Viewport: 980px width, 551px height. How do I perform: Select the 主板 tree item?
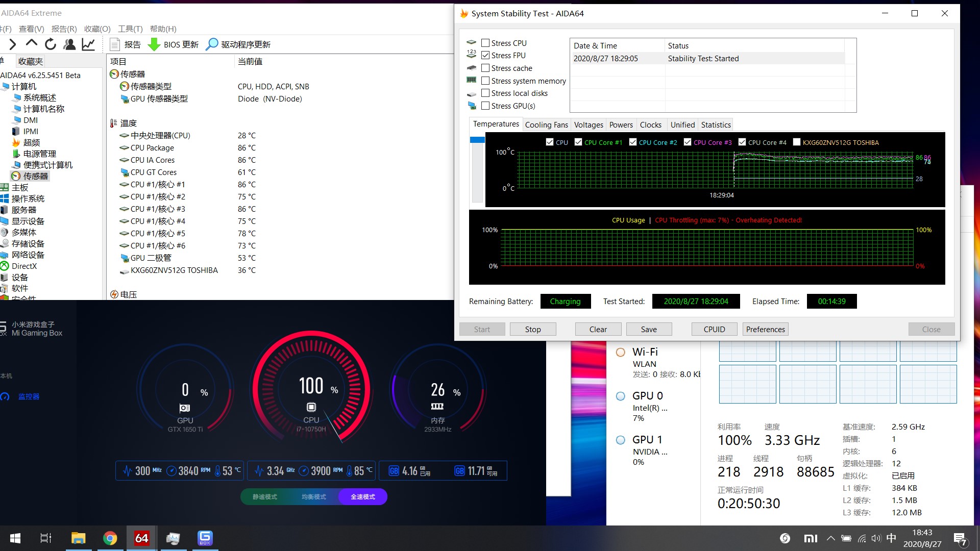coord(20,187)
